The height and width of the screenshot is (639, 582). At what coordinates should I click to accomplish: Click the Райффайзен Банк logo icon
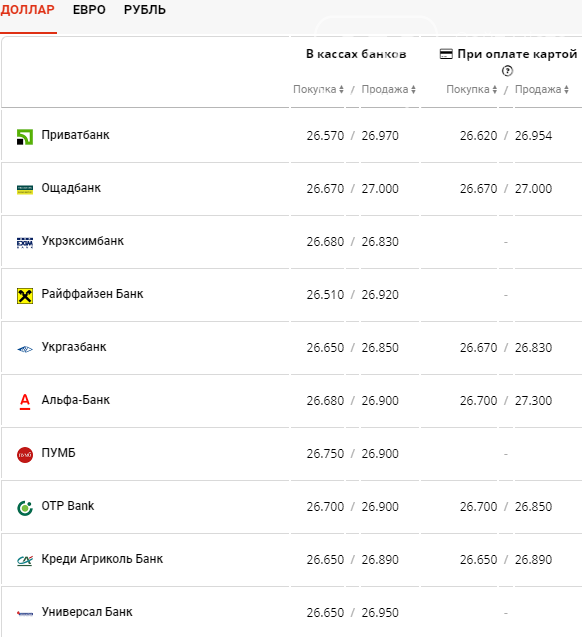coord(24,295)
